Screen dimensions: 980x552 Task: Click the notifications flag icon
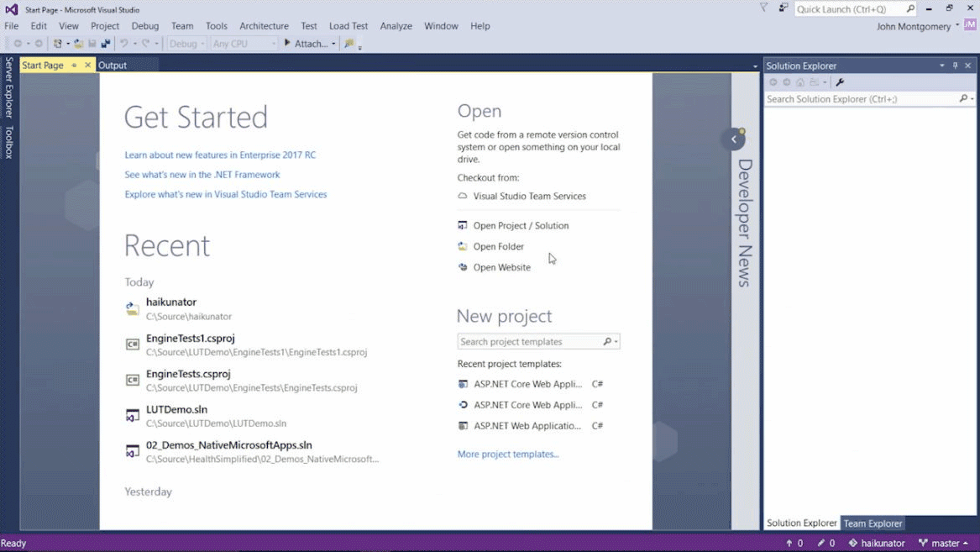[x=763, y=8]
